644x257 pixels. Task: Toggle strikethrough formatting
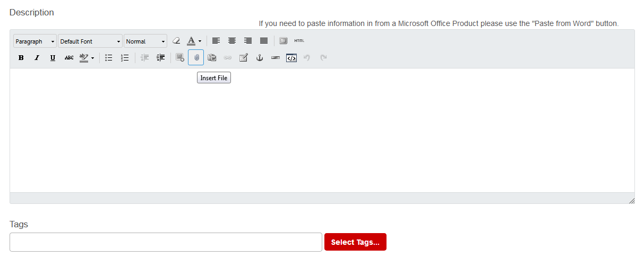pos(69,58)
